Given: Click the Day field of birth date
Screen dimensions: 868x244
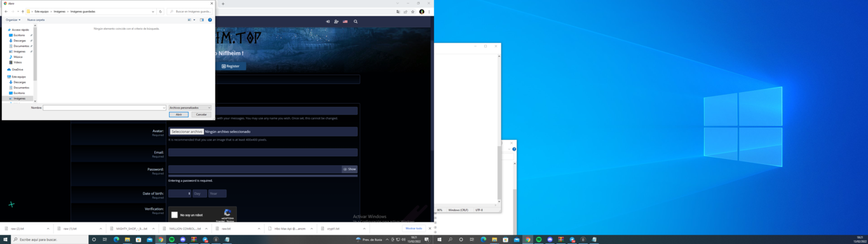Looking at the screenshot, I should (x=200, y=193).
